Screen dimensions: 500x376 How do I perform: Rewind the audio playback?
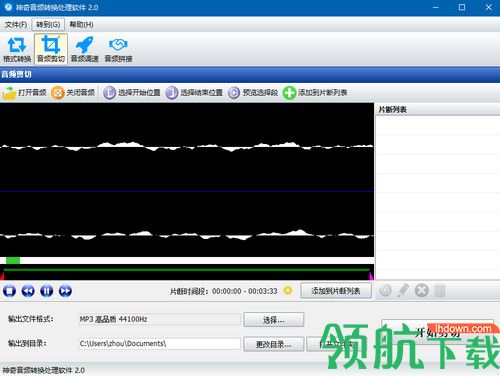click(x=28, y=291)
